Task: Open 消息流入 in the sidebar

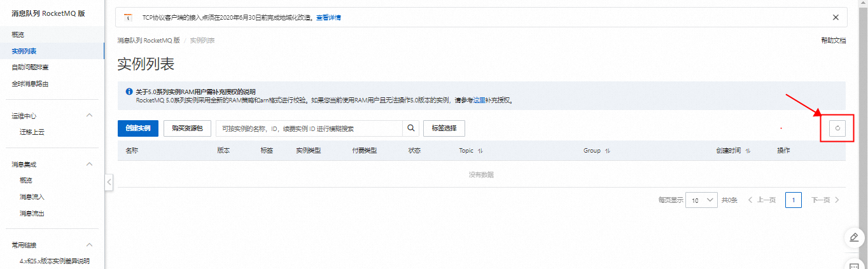Action: [x=32, y=197]
